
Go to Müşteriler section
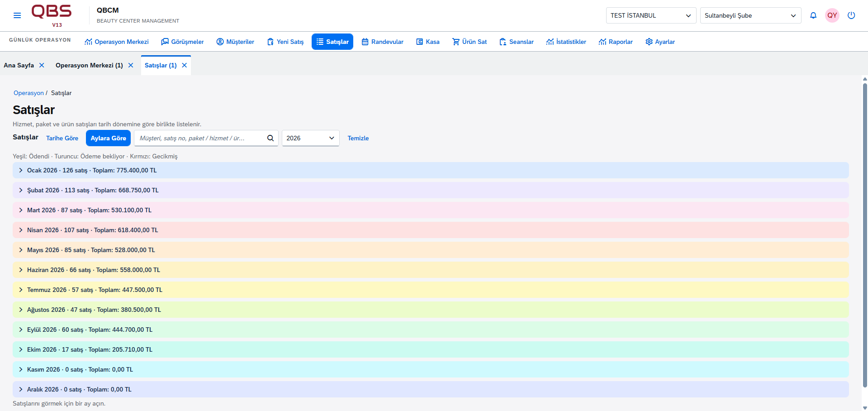tap(235, 42)
